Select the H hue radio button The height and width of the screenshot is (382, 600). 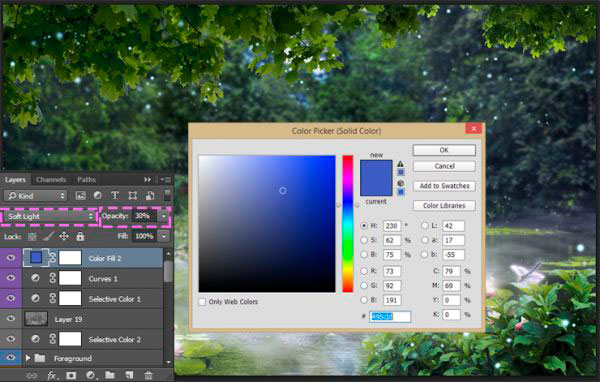364,226
